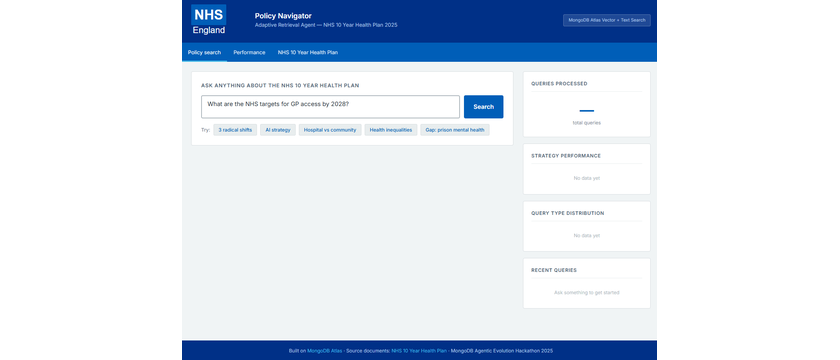Image resolution: width=840 pixels, height=360 pixels.
Task: Choose the 'Hospital vs community' chip
Action: click(330, 130)
